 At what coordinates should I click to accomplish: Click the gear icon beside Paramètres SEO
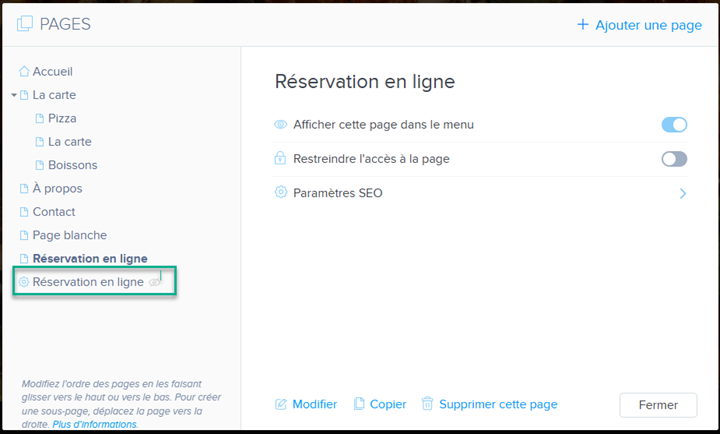point(281,192)
